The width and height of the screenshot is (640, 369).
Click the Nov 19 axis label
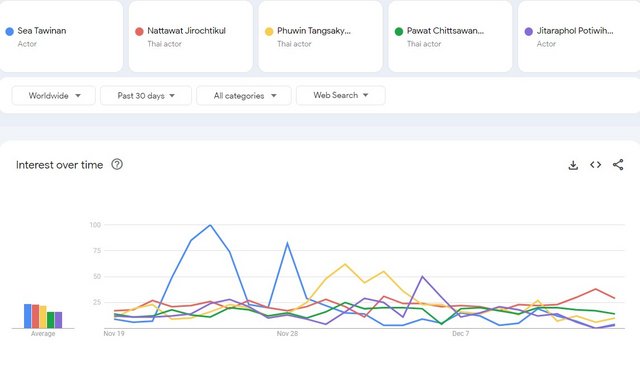click(114, 333)
